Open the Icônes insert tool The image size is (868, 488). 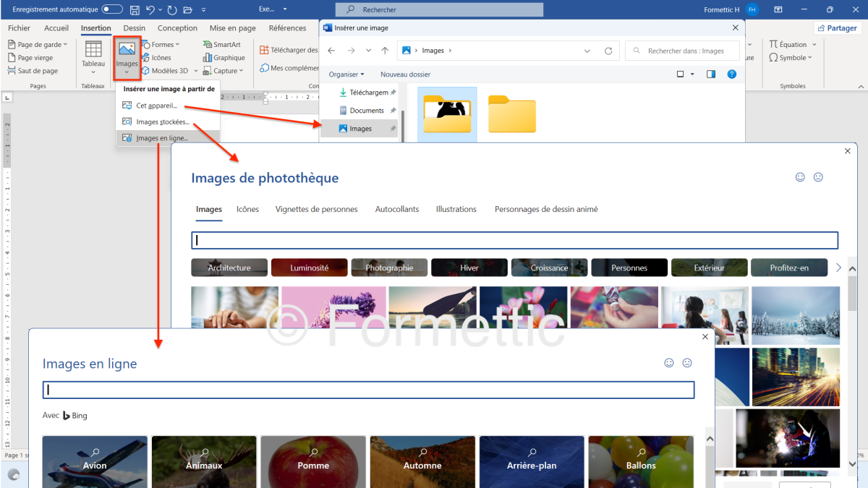click(x=161, y=58)
